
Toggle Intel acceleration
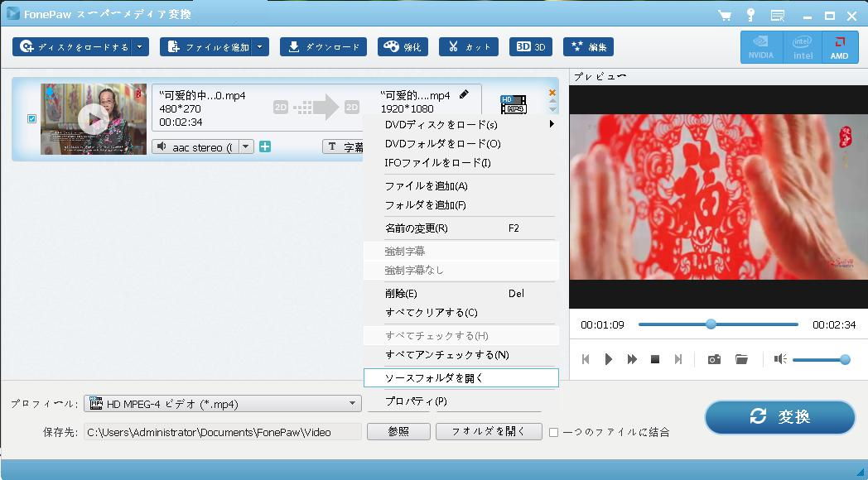point(802,47)
